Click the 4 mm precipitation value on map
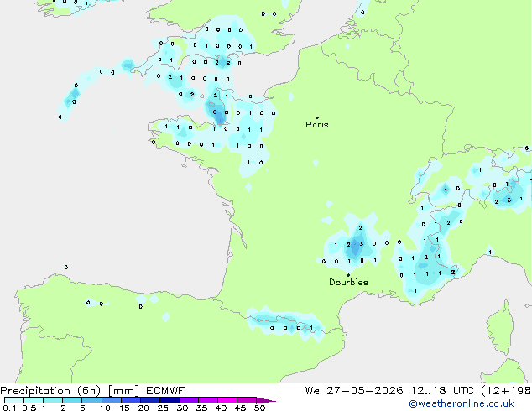The image size is (532, 411). click(446, 190)
